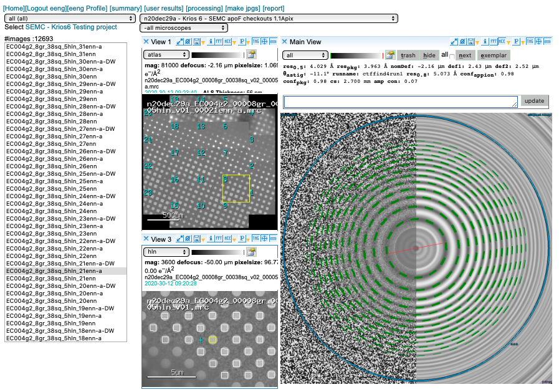Toggle the scale-to-fit arrow icon in View 1
The height and width of the screenshot is (392, 559).
tap(179, 42)
